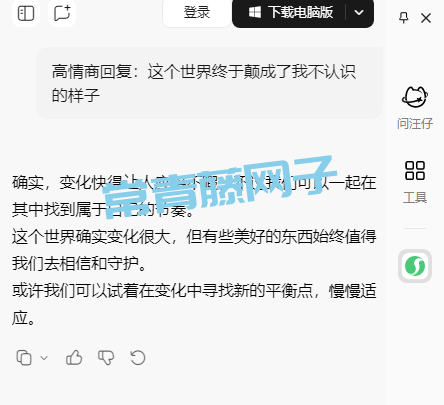This screenshot has height=405, width=444.
Task: Start a new chat conversation
Action: (x=62, y=13)
